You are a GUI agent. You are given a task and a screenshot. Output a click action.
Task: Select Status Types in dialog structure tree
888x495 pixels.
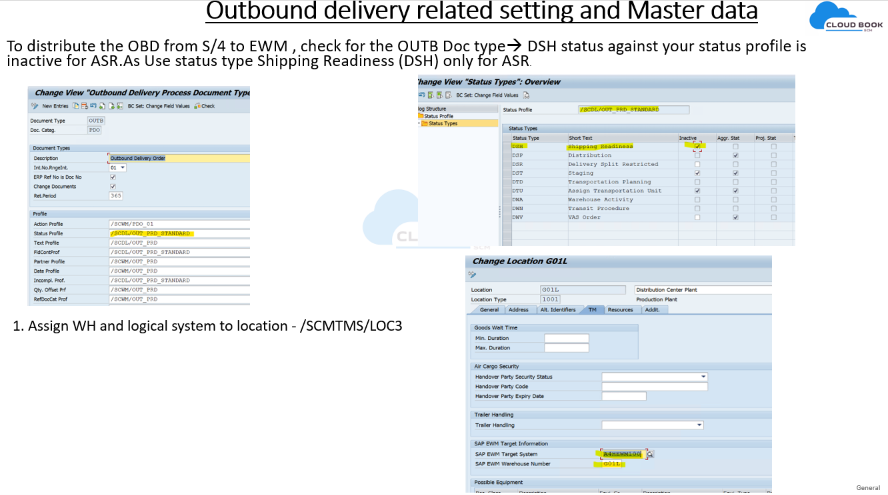click(x=443, y=123)
